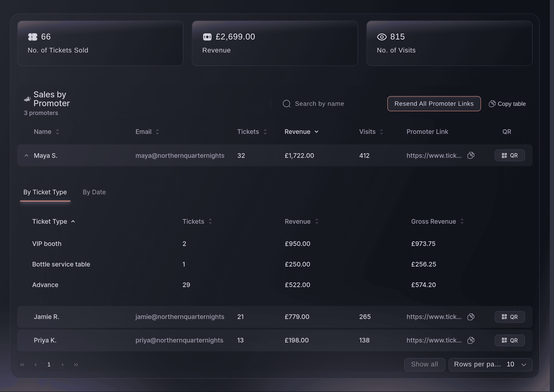The image size is (554, 392).
Task: Open Rows per page dropdown
Action: coord(490,365)
